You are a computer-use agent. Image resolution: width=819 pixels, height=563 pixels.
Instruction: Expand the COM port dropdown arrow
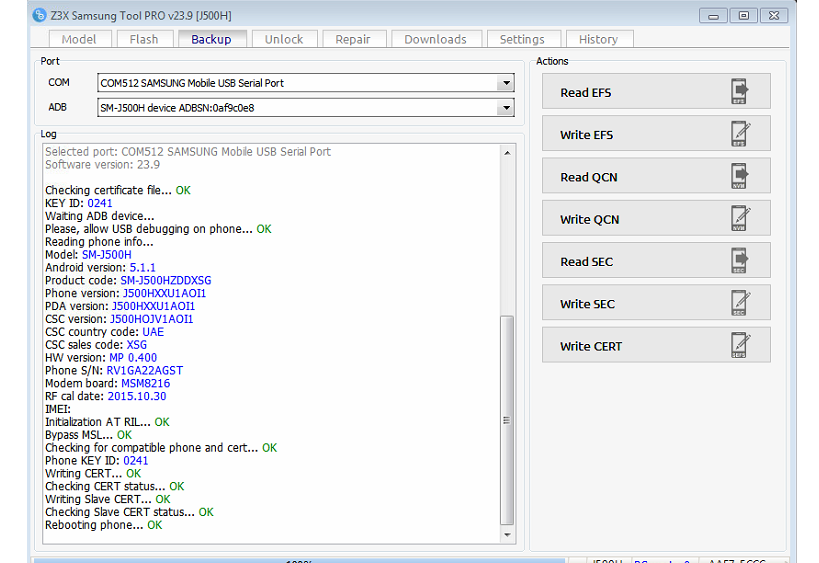click(x=506, y=83)
